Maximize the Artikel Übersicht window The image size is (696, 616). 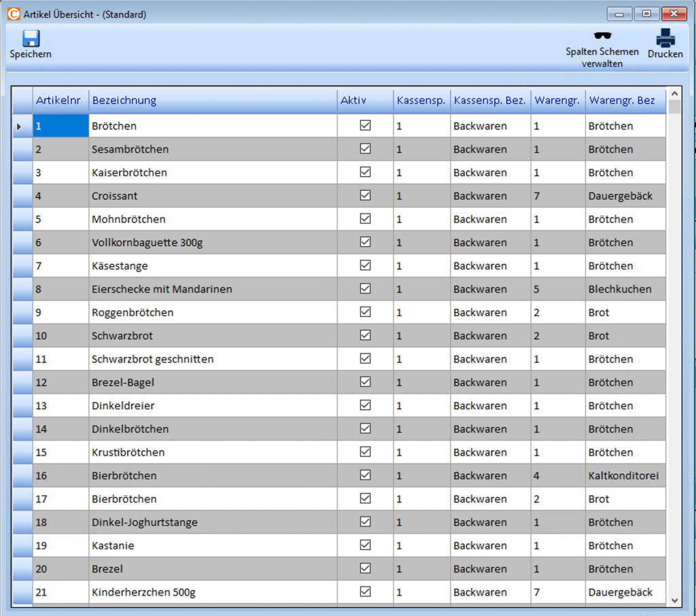pyautogui.click(x=646, y=14)
